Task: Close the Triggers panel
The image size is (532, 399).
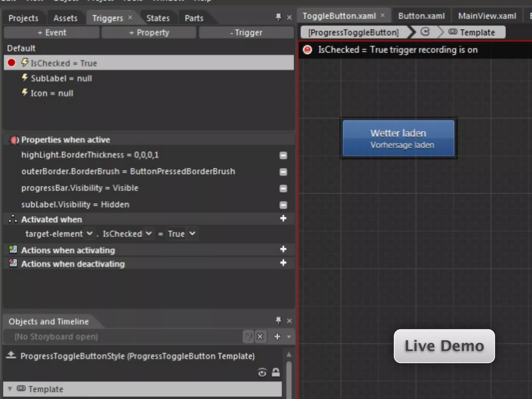Action: 289,18
